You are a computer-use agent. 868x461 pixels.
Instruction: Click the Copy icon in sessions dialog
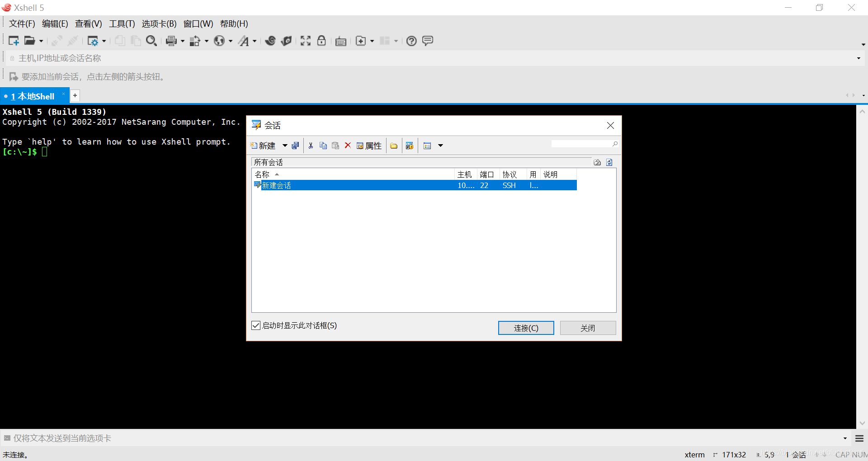(323, 146)
